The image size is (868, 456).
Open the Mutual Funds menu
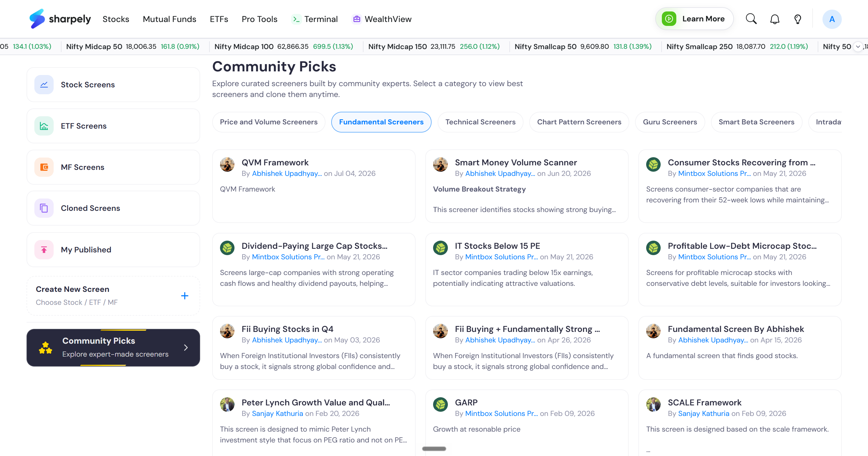[x=169, y=19]
